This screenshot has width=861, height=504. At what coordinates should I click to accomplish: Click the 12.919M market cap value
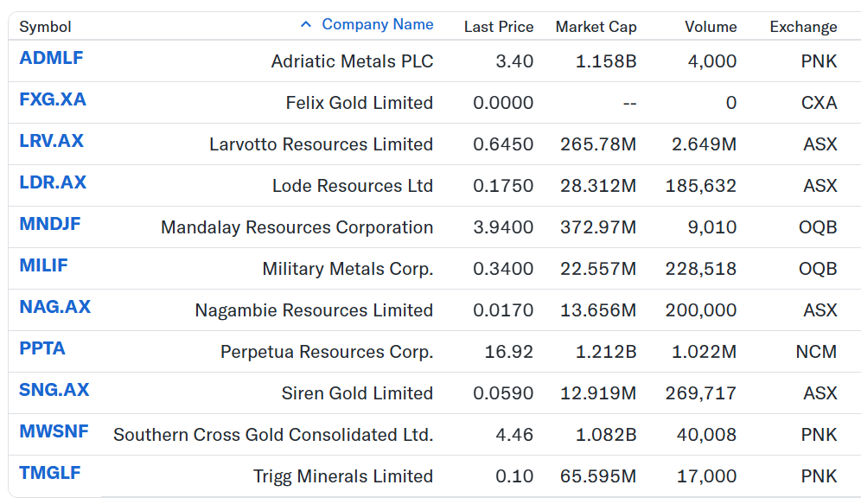598,393
